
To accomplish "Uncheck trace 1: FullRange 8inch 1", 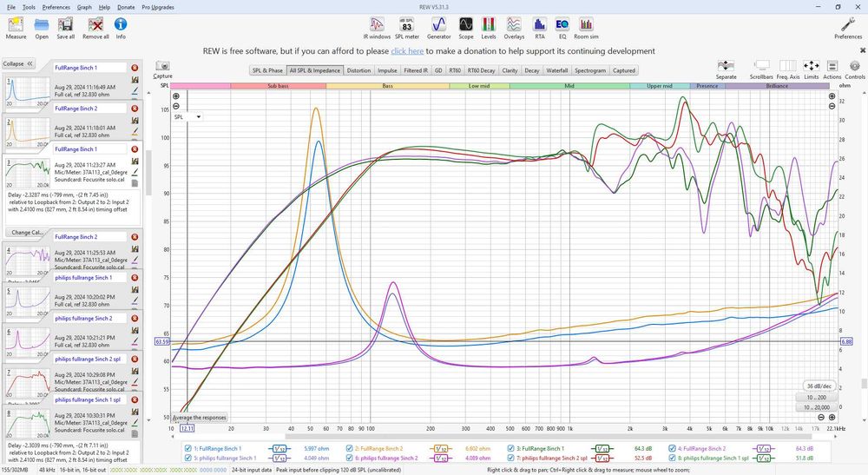I will (x=188, y=448).
